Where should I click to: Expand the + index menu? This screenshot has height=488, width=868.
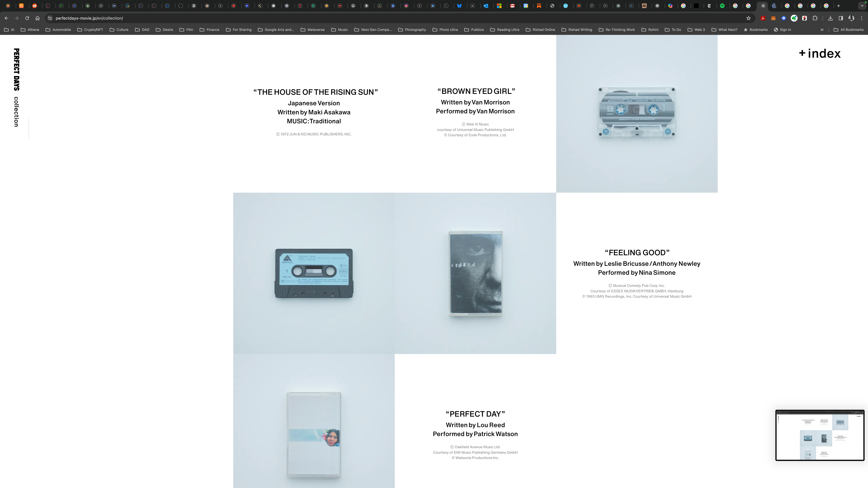click(820, 54)
